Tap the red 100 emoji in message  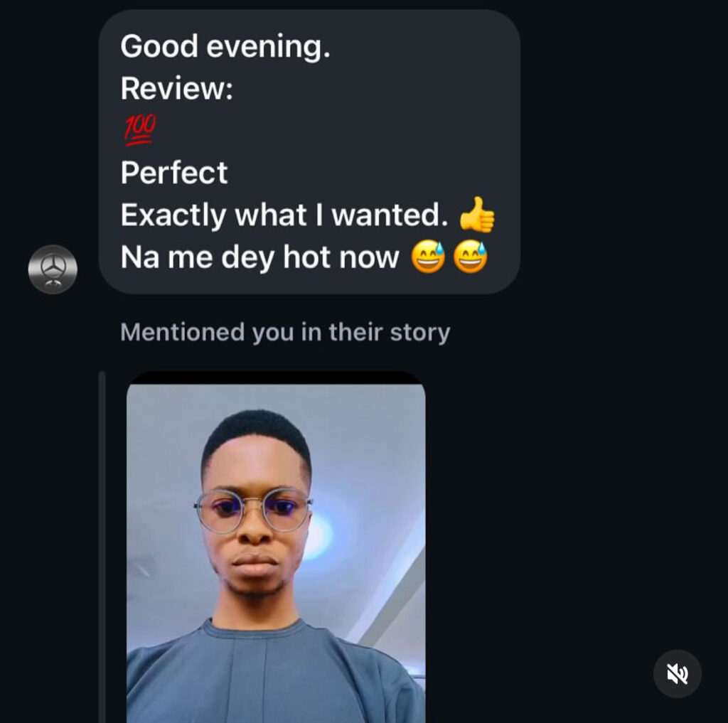point(140,129)
